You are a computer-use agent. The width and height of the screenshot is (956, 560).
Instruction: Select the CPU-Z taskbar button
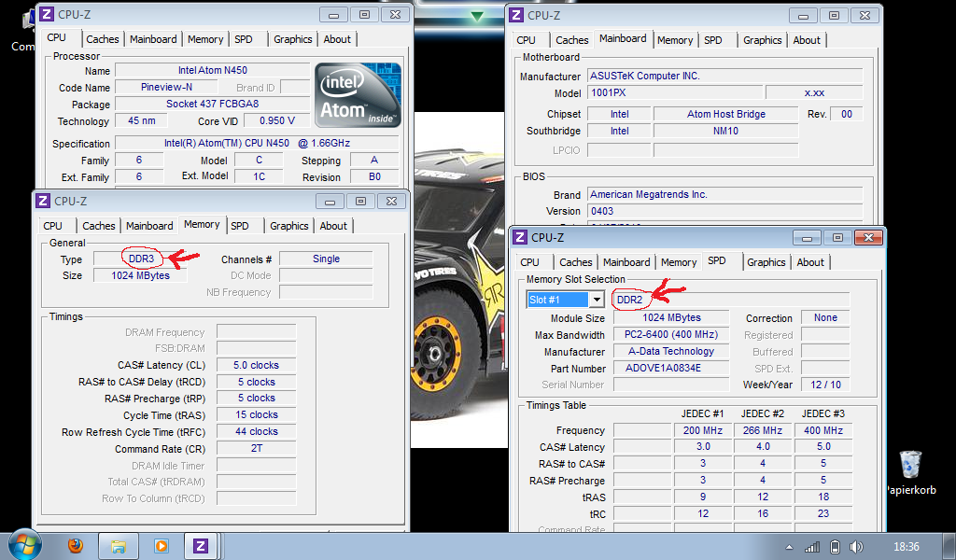tap(201, 546)
